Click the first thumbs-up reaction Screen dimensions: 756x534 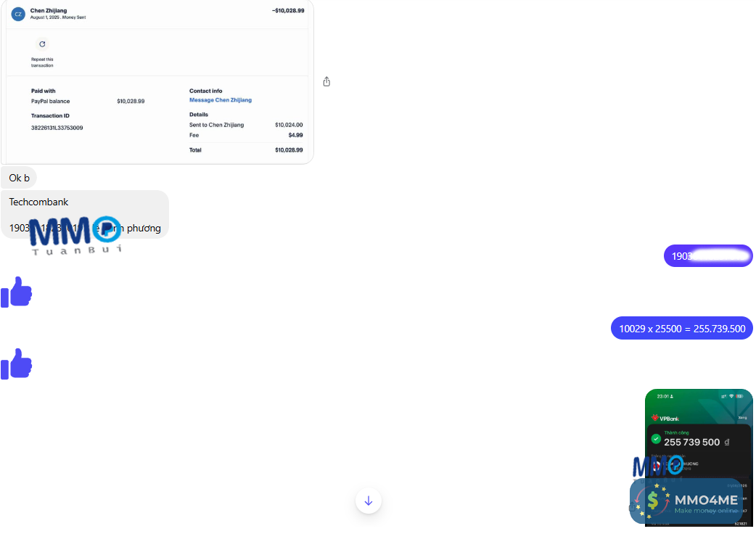pos(17,292)
